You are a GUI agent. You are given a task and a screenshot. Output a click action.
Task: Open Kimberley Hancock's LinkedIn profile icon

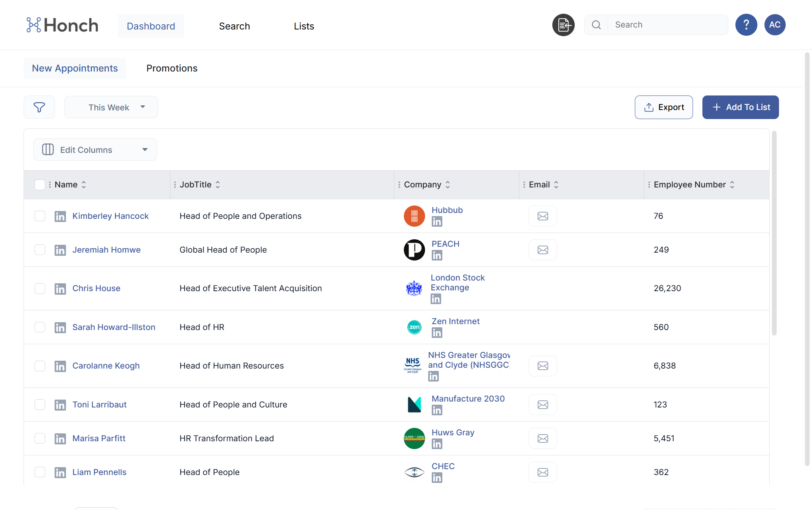pyautogui.click(x=60, y=216)
